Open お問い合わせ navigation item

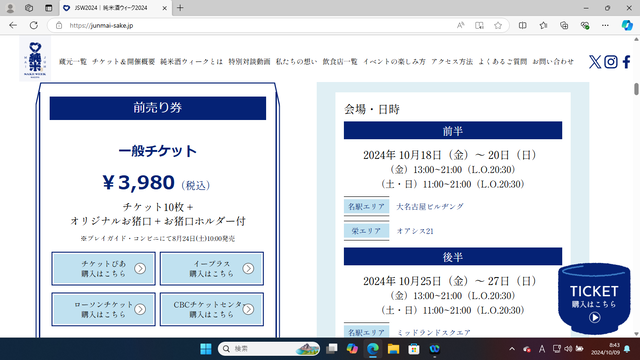[553, 62]
